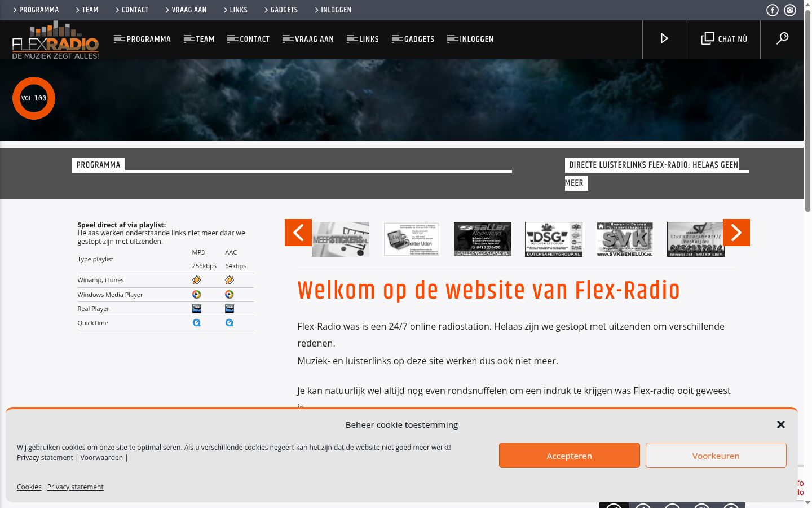
Task: Open GADGETS in main navigation bar
Action: coord(413,39)
